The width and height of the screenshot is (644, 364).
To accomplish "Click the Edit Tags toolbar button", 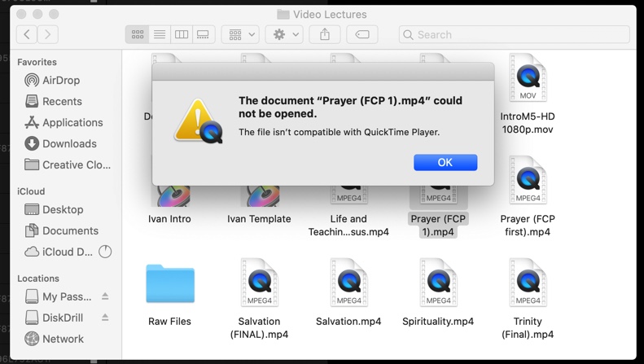I will pyautogui.click(x=361, y=34).
